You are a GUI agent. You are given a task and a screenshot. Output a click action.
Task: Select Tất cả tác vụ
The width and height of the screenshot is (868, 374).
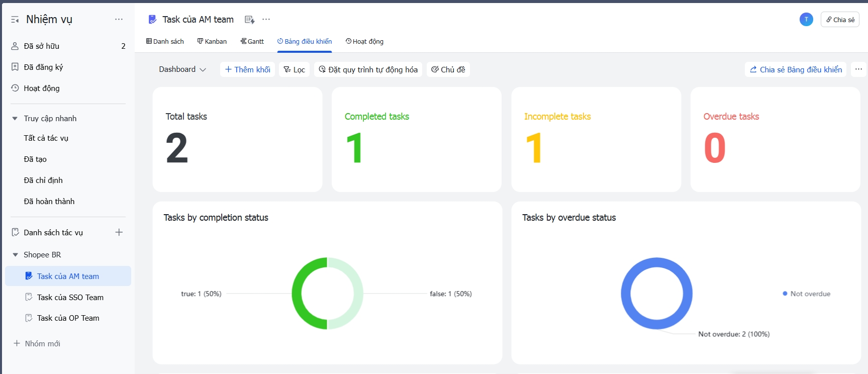46,138
